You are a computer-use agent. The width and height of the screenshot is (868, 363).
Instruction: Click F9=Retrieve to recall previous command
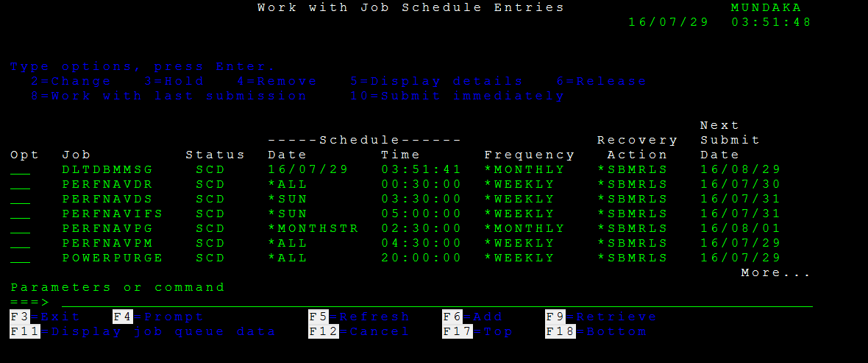(x=601, y=317)
